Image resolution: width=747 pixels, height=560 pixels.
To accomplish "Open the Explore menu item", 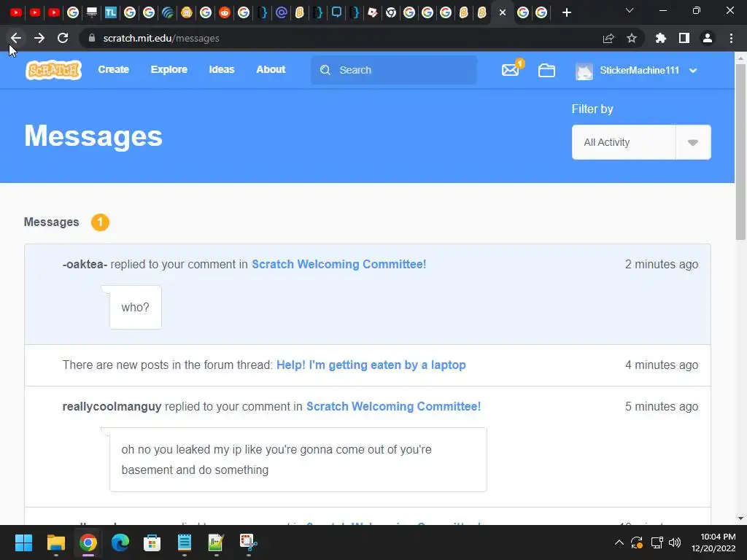I will (x=169, y=69).
